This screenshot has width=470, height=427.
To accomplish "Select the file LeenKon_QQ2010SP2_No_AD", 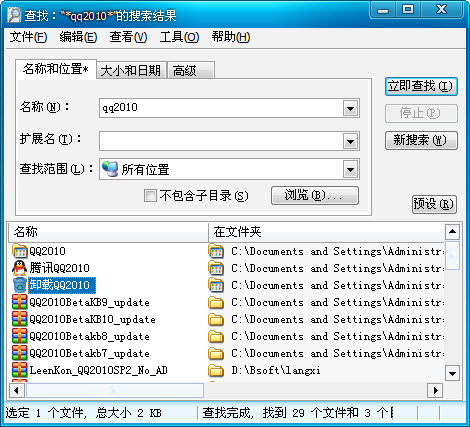I will (x=98, y=371).
